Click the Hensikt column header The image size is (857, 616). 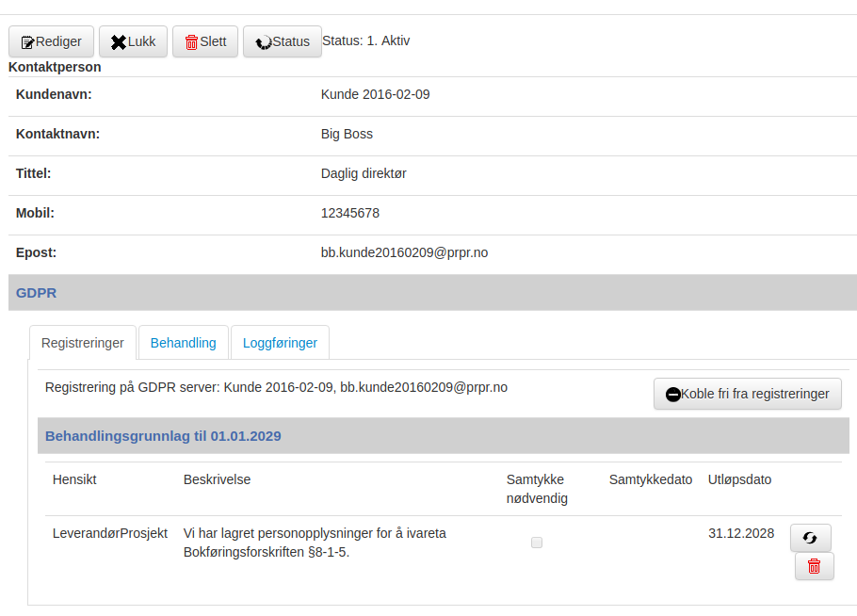coord(74,480)
